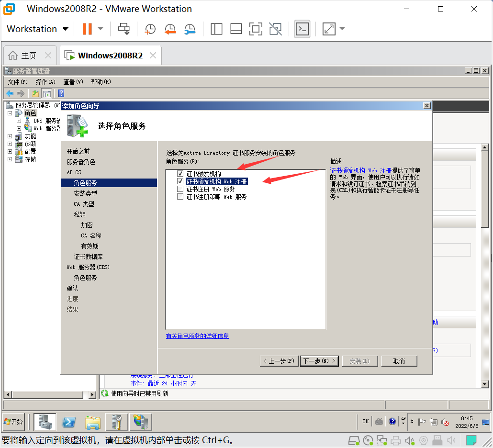Screen dimensions: 493x448
Task: Open the console view button
Action: (x=302, y=29)
